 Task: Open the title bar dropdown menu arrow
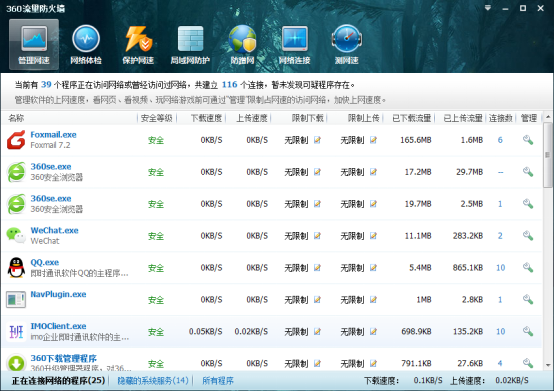coord(488,8)
